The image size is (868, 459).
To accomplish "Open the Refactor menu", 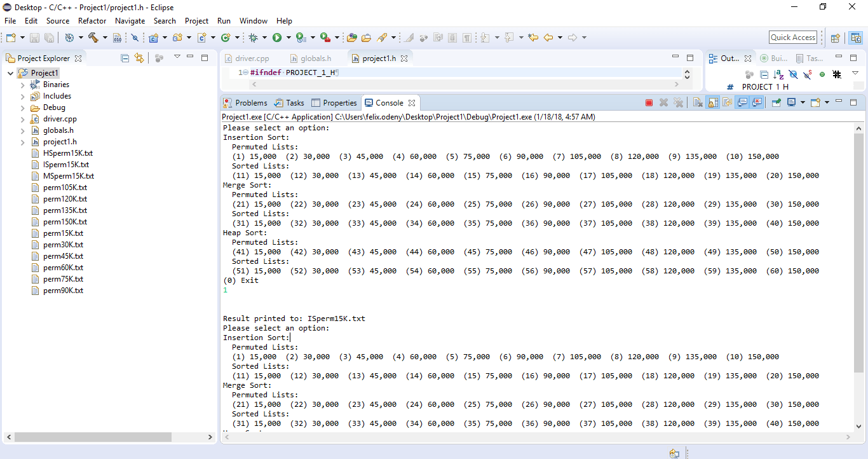I will click(x=92, y=21).
